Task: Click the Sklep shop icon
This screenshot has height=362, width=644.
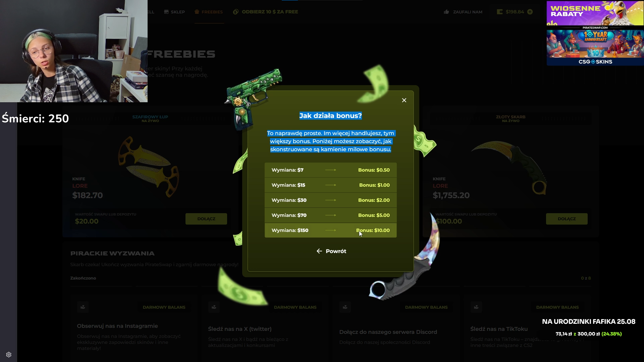Action: 166,12
